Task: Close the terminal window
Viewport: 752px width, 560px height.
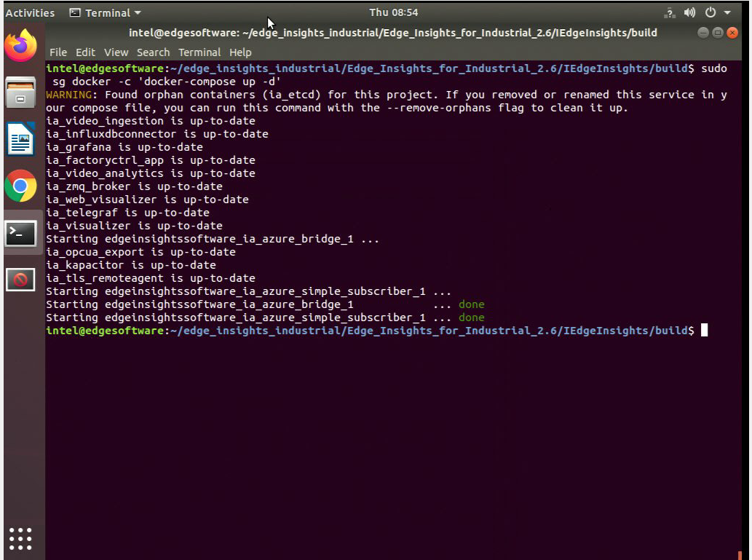Action: [x=732, y=33]
